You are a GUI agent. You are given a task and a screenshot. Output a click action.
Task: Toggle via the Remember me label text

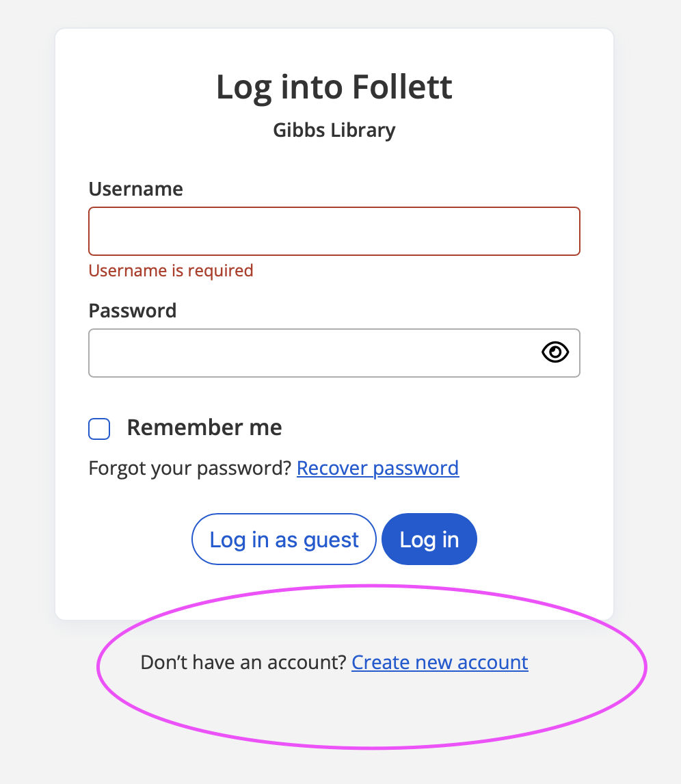204,428
